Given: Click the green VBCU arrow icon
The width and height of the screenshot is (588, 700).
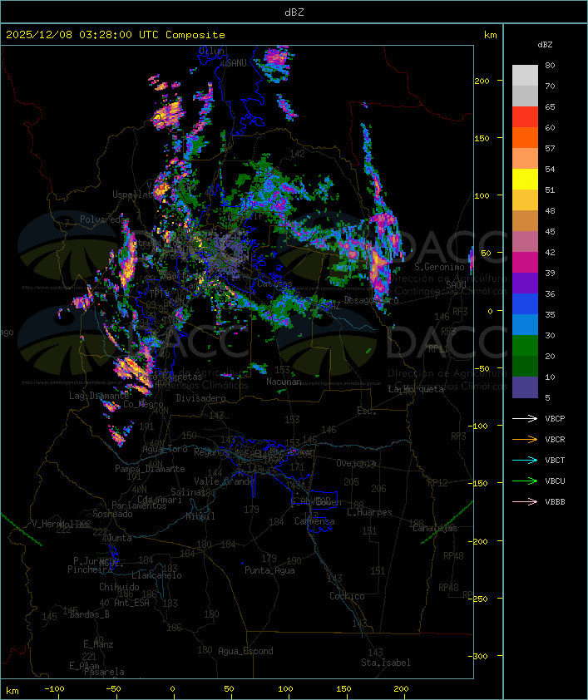Looking at the screenshot, I should pos(525,481).
